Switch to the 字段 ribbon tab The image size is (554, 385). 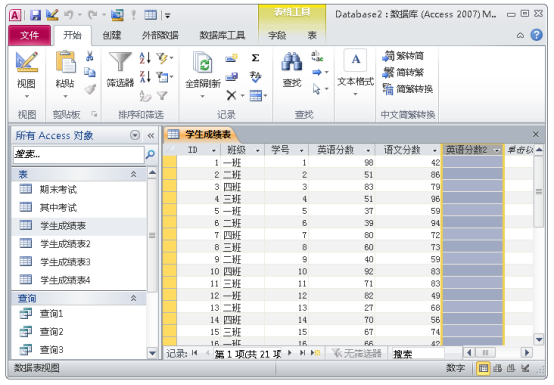click(x=277, y=35)
